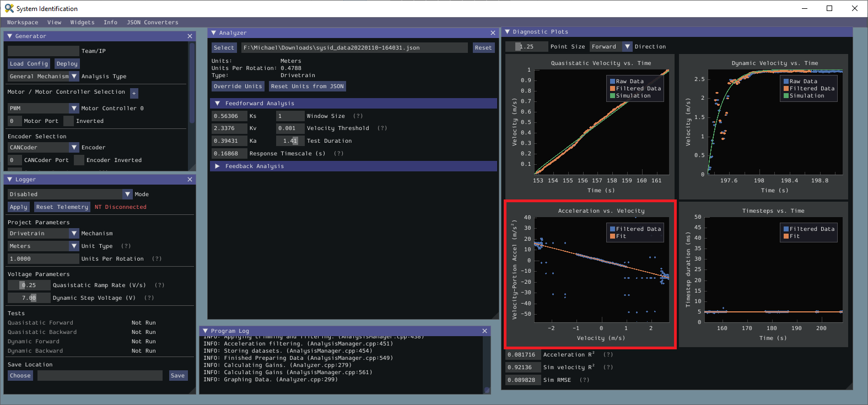Click the Reset button beside file path
This screenshot has width=868, height=405.
point(483,48)
